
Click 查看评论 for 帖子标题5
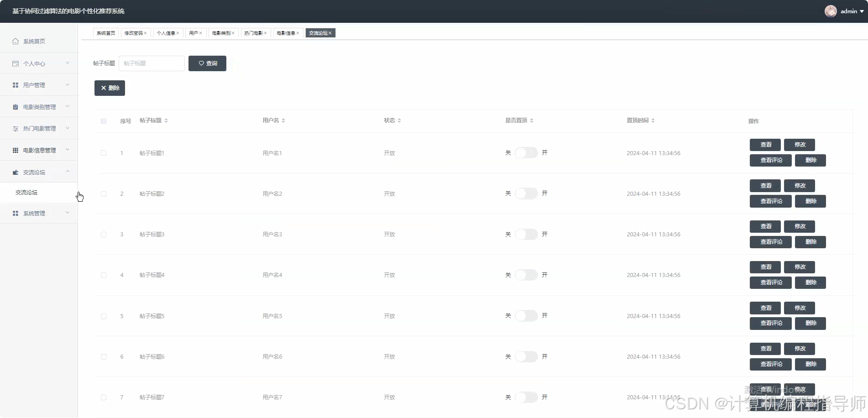(x=771, y=323)
